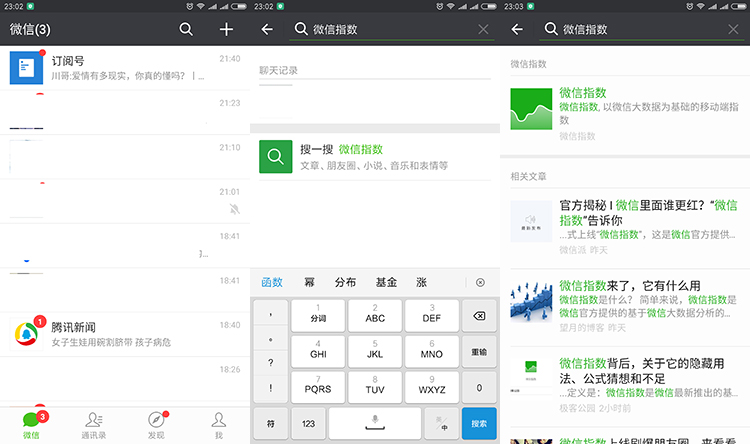Tap the 重输 re-enter key

pyautogui.click(x=479, y=352)
